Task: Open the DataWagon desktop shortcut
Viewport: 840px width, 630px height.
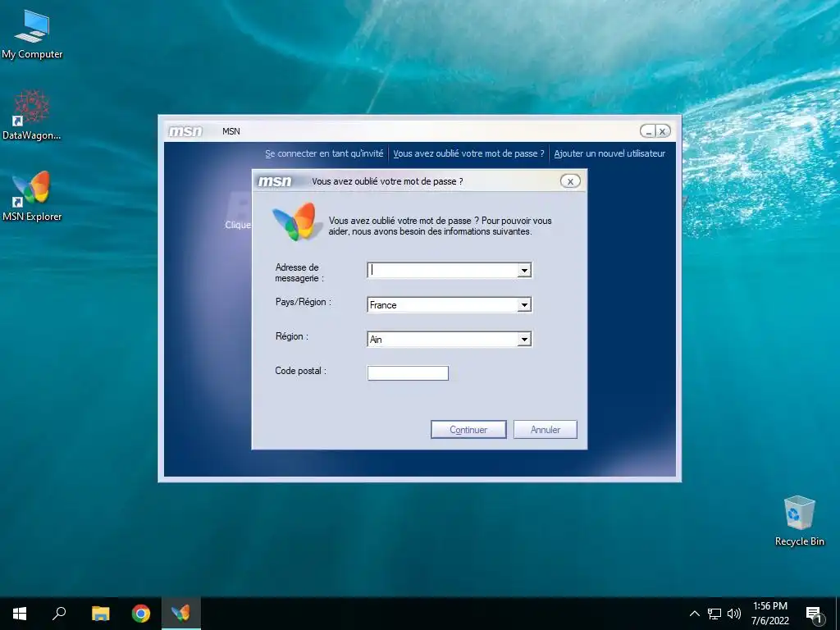Action: pos(32,115)
